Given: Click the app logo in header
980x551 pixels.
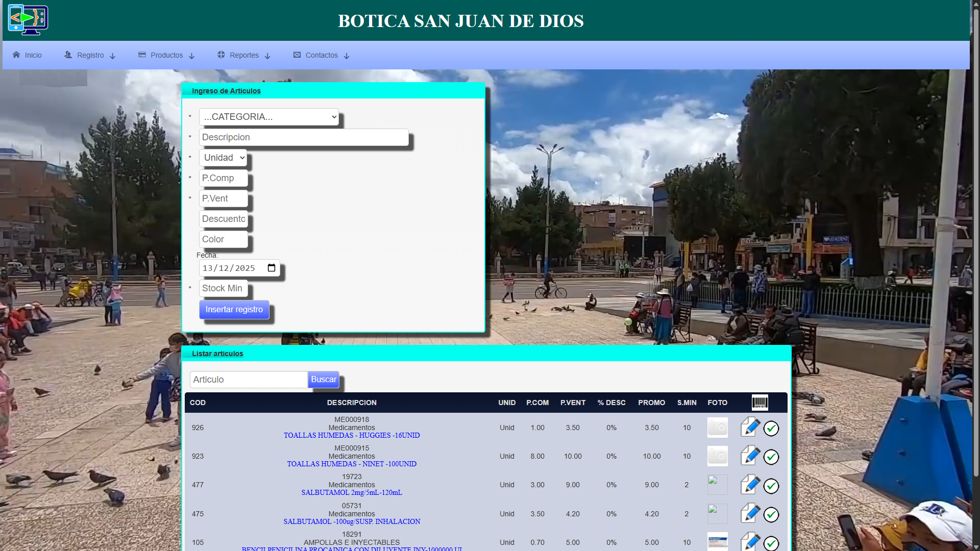Looking at the screenshot, I should coord(28,20).
